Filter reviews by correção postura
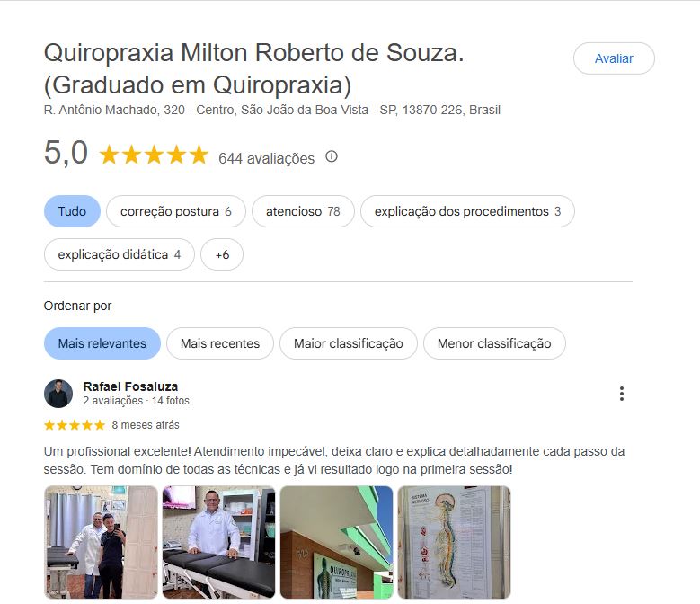 point(176,211)
